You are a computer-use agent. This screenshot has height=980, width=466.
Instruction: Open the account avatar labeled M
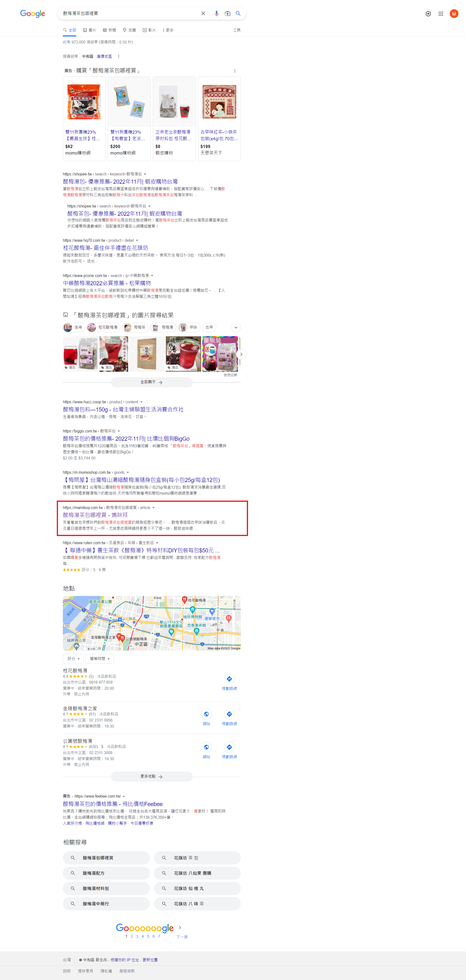[x=454, y=14]
